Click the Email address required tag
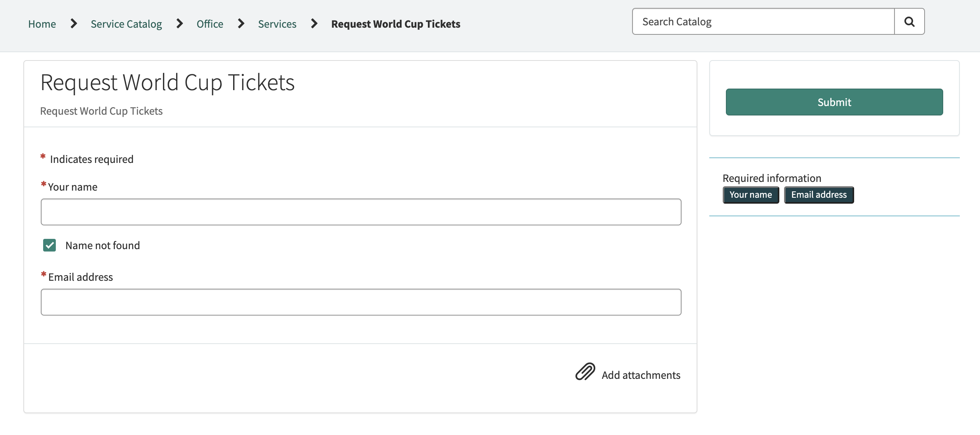The width and height of the screenshot is (980, 435). click(819, 195)
